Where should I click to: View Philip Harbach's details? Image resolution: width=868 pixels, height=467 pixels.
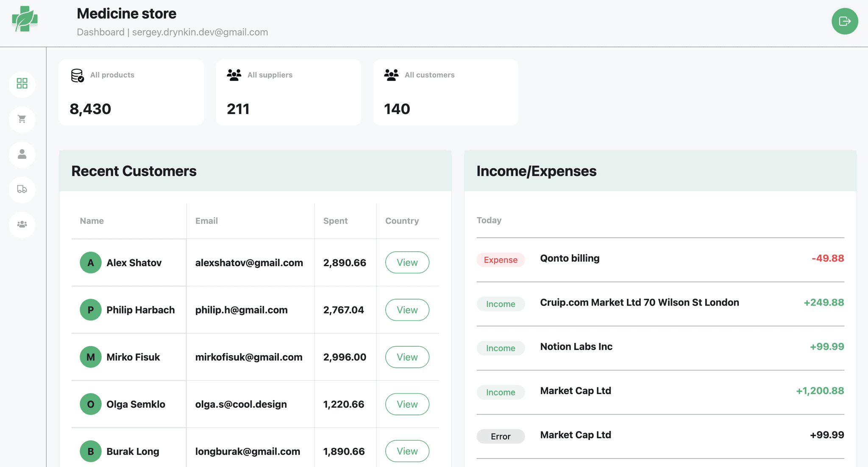tap(407, 310)
